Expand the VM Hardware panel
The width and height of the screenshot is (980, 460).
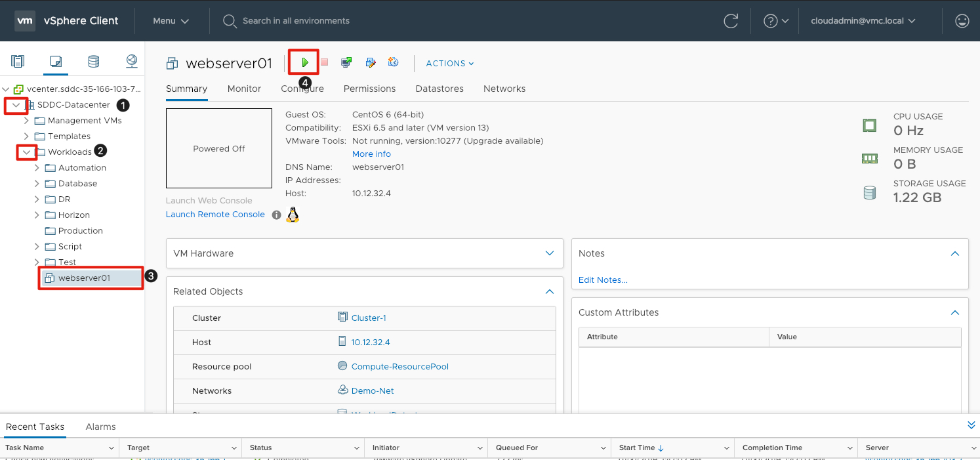pyautogui.click(x=550, y=253)
